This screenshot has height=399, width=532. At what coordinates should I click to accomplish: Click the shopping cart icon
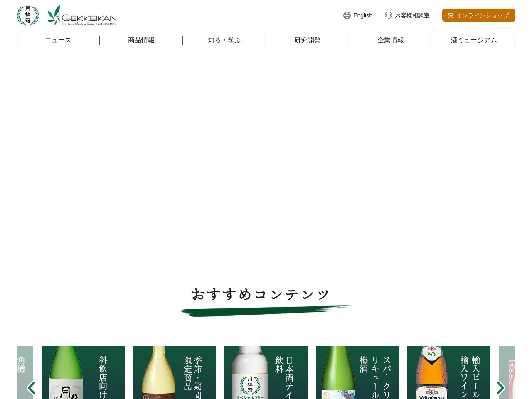[451, 15]
